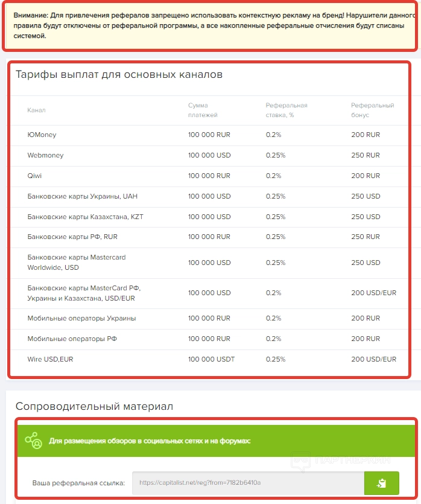
Task: Click '100 000 RUR' in the Qiwi row
Action: coord(209,176)
